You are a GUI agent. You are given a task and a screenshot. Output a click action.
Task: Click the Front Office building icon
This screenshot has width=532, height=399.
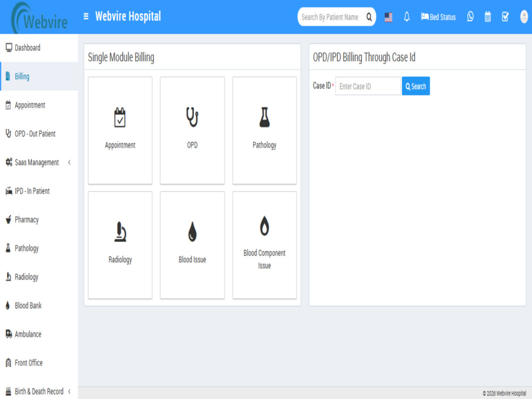pos(9,363)
